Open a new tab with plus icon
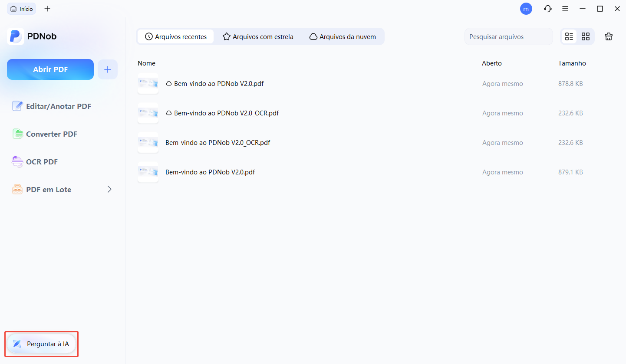This screenshot has width=626, height=364. coord(47,9)
